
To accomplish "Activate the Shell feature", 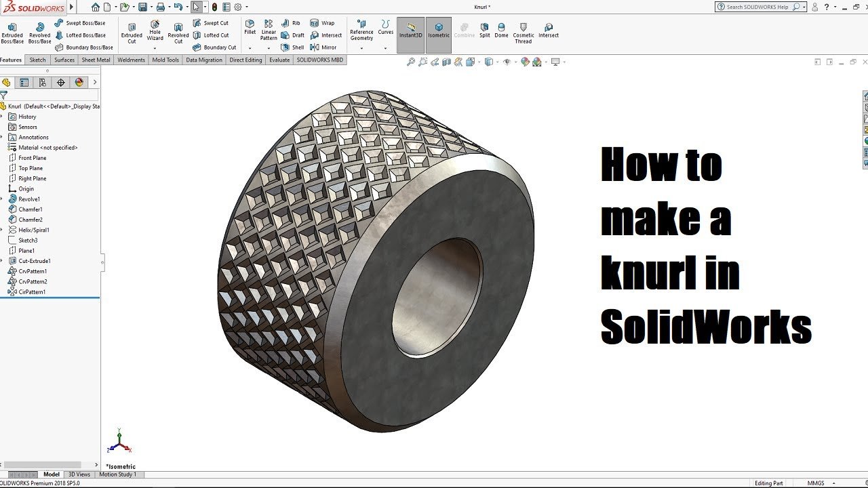I will (293, 47).
